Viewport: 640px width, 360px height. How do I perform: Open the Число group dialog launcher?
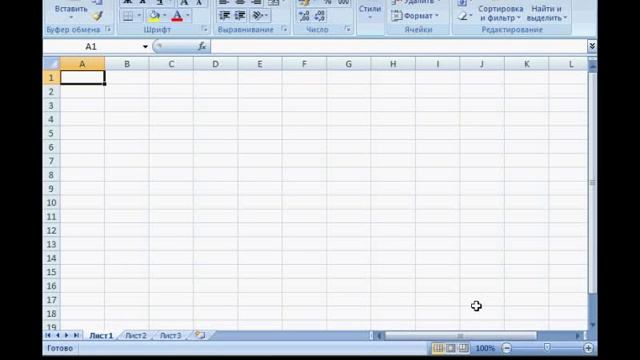347,29
